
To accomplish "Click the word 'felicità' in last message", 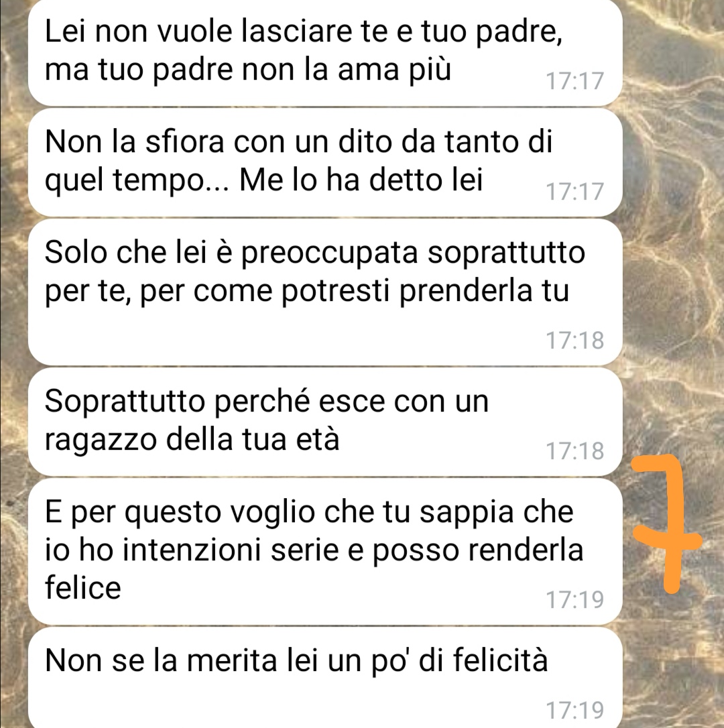I will [x=501, y=660].
